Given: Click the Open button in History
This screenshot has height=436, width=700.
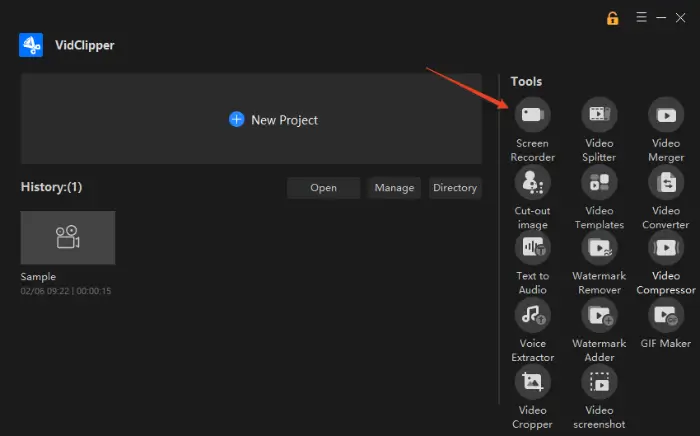Looking at the screenshot, I should (324, 188).
